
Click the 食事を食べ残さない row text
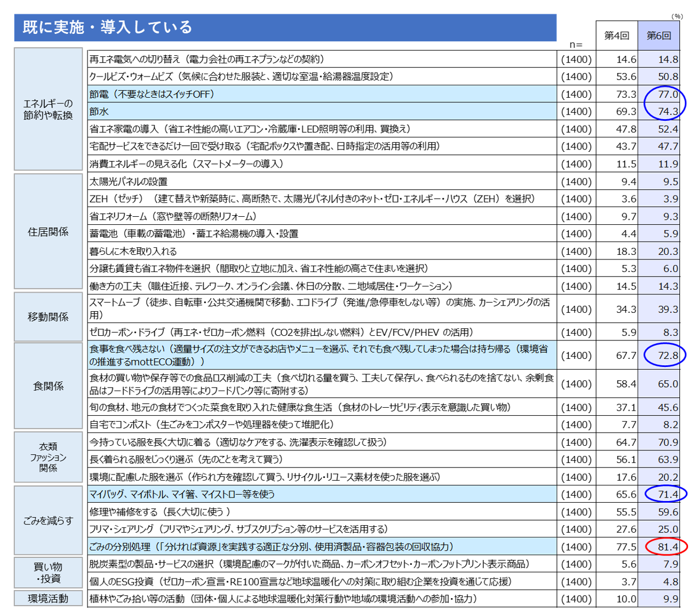pos(319,355)
